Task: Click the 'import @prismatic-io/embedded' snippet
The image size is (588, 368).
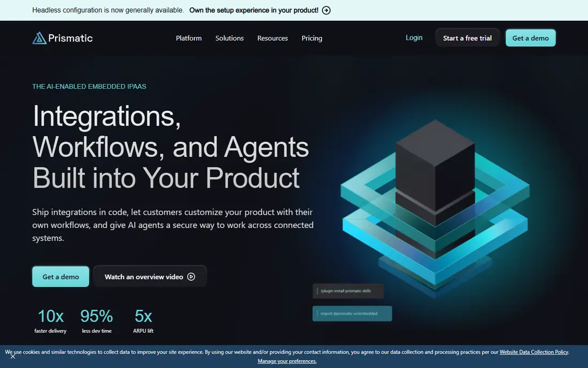Action: (x=352, y=313)
